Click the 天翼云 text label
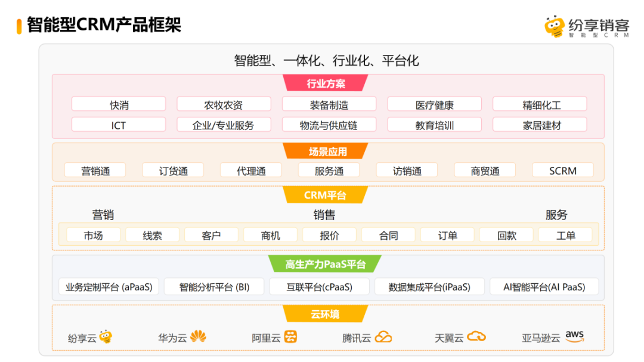Screen dimensions: 644x362 pos(449,338)
